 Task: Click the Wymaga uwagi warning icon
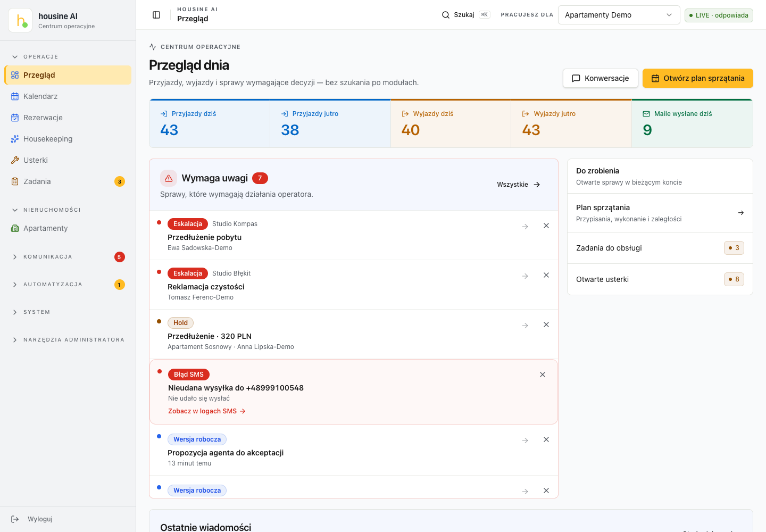(169, 178)
